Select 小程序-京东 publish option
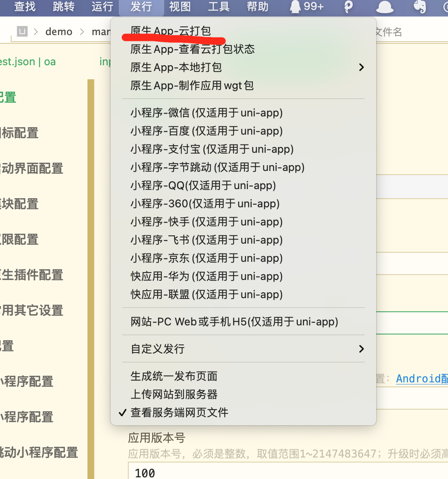 point(243,258)
